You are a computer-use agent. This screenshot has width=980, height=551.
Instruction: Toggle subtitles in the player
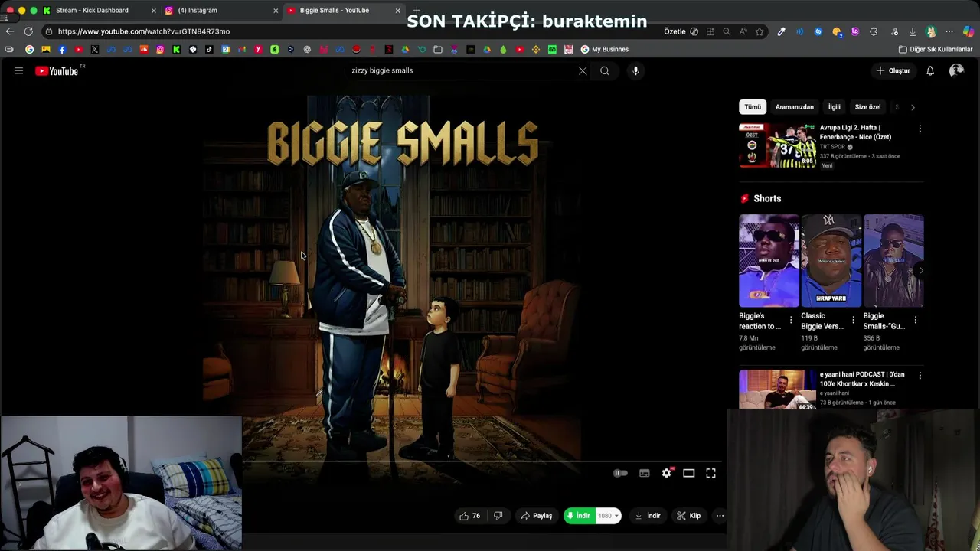click(x=645, y=473)
